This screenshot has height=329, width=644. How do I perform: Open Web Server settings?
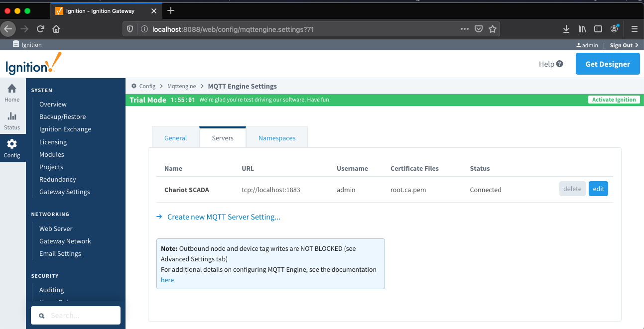(x=56, y=228)
